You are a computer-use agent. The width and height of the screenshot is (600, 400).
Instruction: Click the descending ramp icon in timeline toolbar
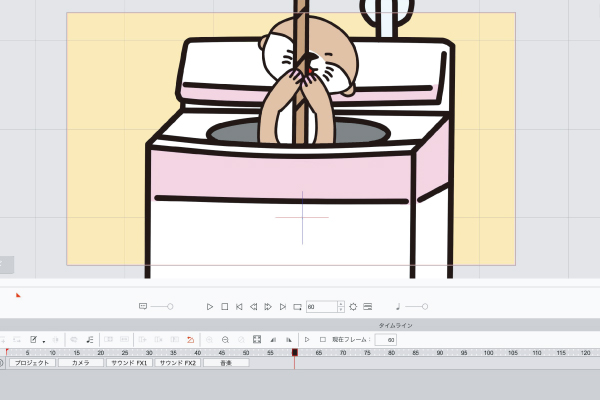coord(289,340)
